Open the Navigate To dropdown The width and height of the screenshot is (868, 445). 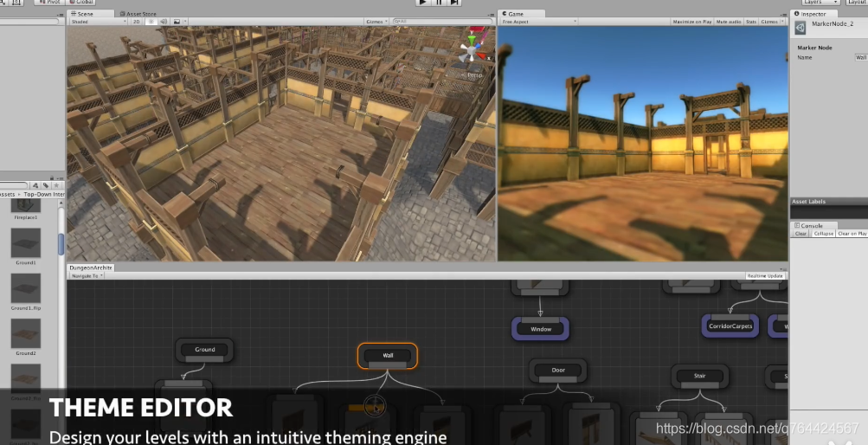point(87,275)
